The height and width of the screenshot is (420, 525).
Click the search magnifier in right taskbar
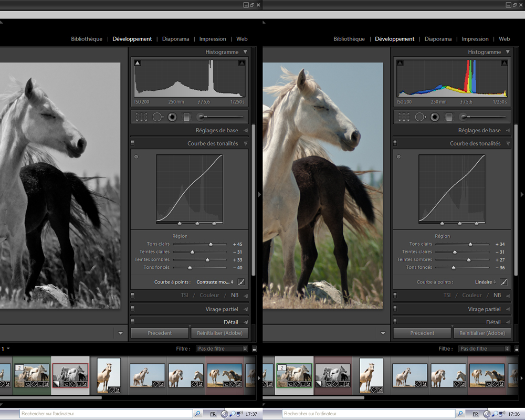(x=460, y=414)
